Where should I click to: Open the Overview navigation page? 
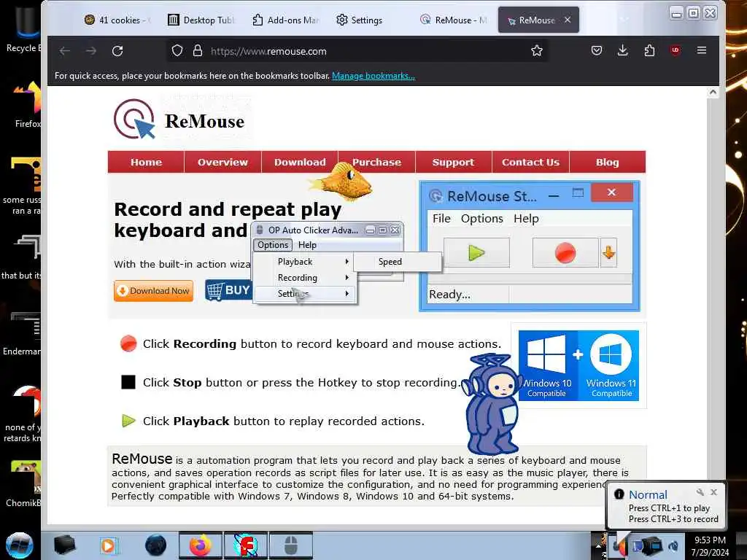tap(222, 162)
